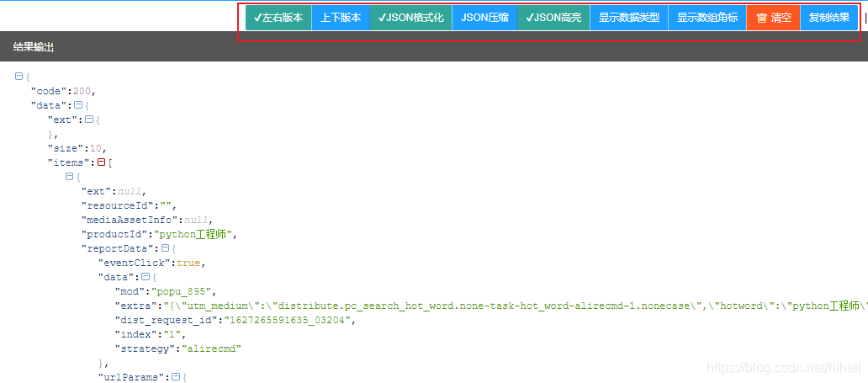
Task: Collapse the top-level "data" object
Action: pyautogui.click(x=78, y=104)
